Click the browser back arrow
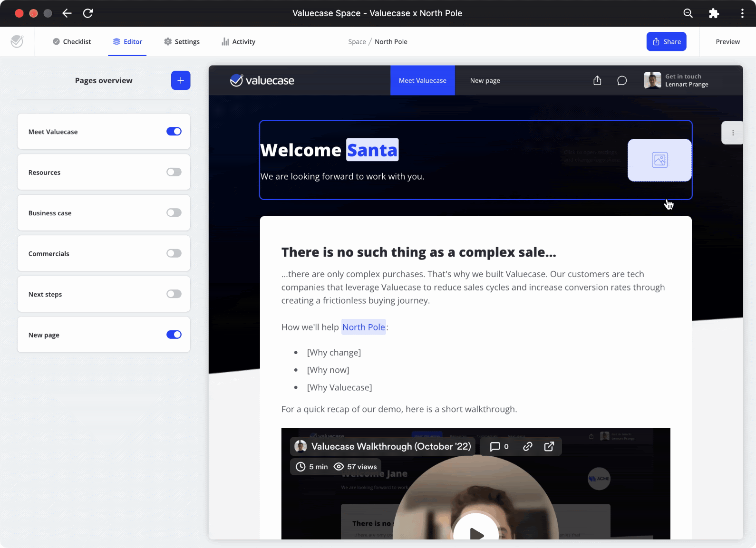The width and height of the screenshot is (756, 548). (x=67, y=13)
